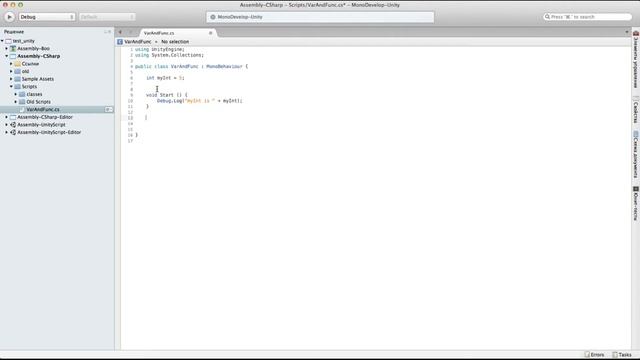Navigate forward with the right arrow above the editor
This screenshot has width=640, height=360.
131,32
